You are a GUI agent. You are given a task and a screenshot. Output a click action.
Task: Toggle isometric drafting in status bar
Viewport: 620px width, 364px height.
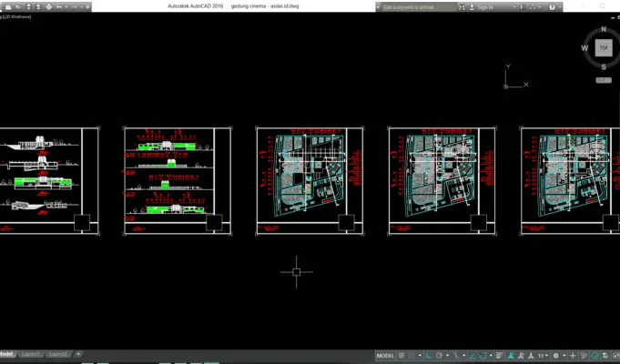(x=456, y=356)
